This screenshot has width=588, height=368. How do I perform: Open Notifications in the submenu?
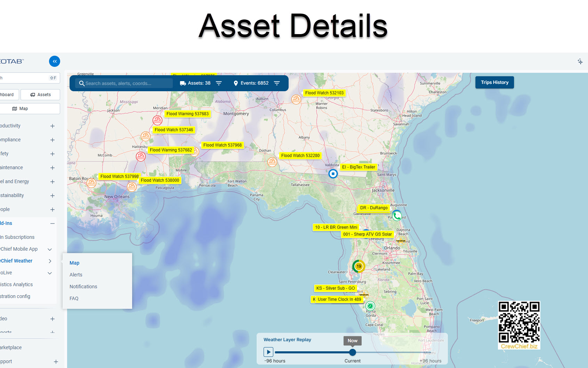(83, 287)
